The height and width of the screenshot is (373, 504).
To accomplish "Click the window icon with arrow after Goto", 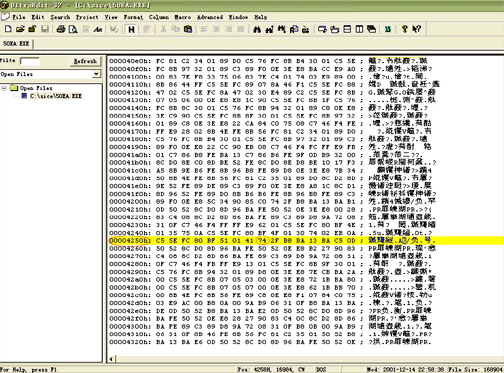I will coord(322,29).
